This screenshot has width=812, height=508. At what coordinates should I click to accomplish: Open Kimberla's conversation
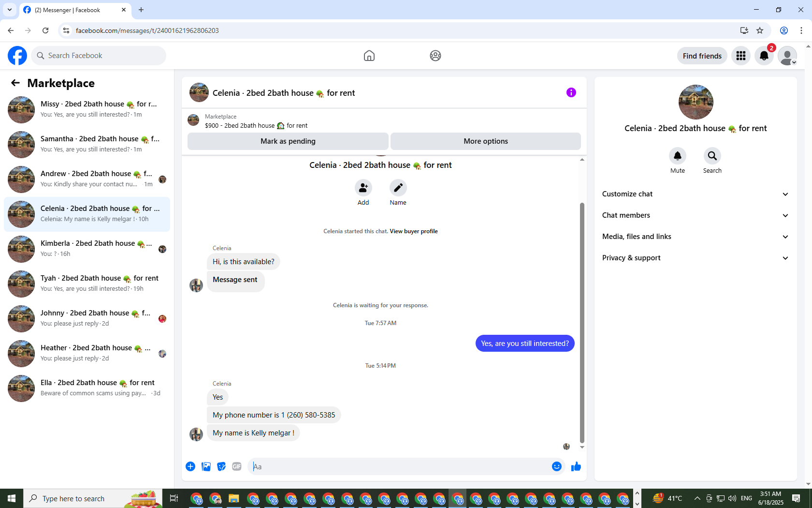pos(87,249)
